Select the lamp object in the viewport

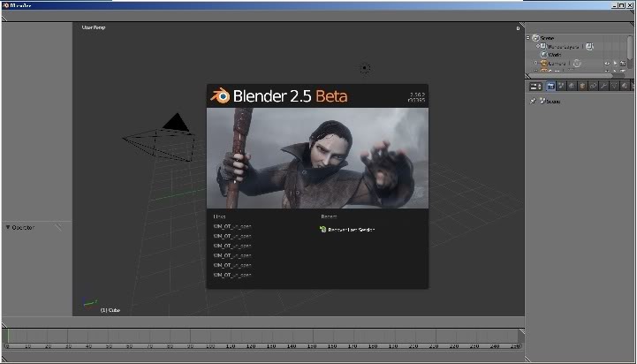pyautogui.click(x=365, y=68)
